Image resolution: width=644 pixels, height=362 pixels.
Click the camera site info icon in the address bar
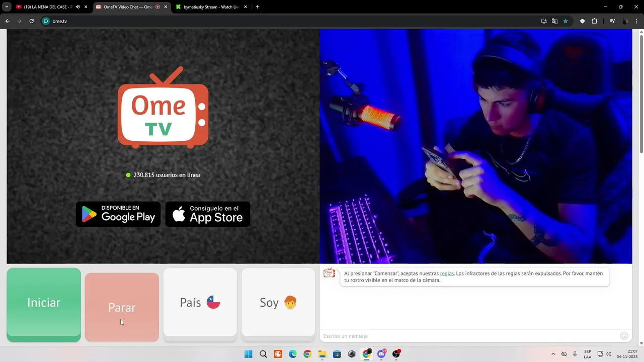coord(46,21)
